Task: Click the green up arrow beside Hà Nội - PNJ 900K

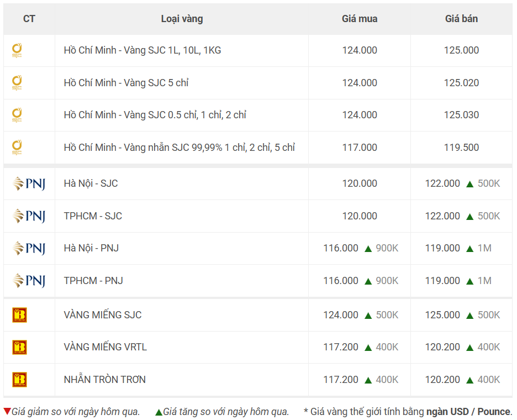Action: [x=368, y=249]
